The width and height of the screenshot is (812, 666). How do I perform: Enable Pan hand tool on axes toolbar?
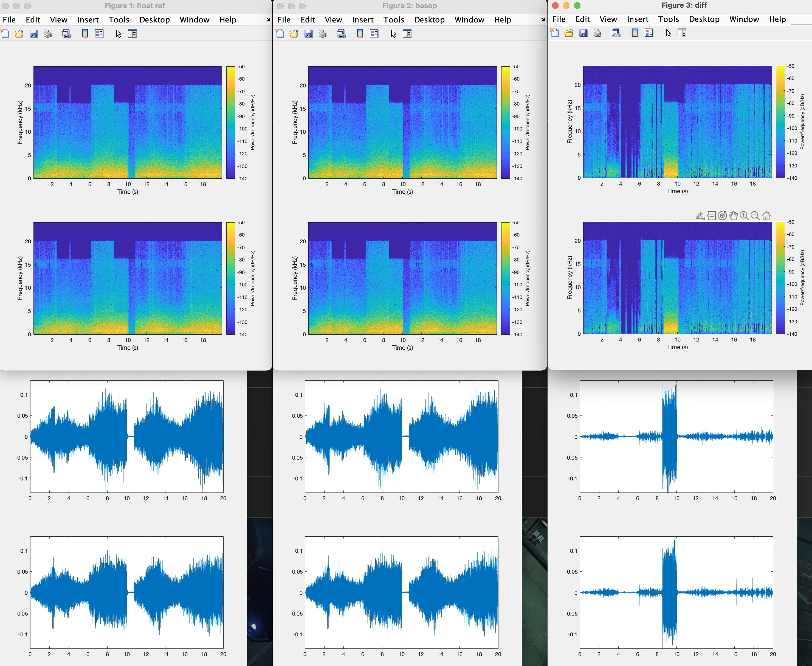point(733,216)
